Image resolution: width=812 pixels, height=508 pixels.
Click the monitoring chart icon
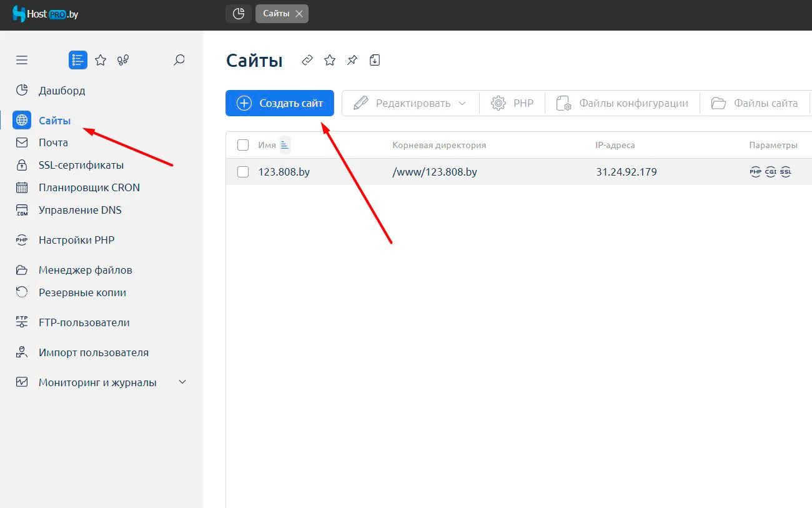(x=22, y=382)
